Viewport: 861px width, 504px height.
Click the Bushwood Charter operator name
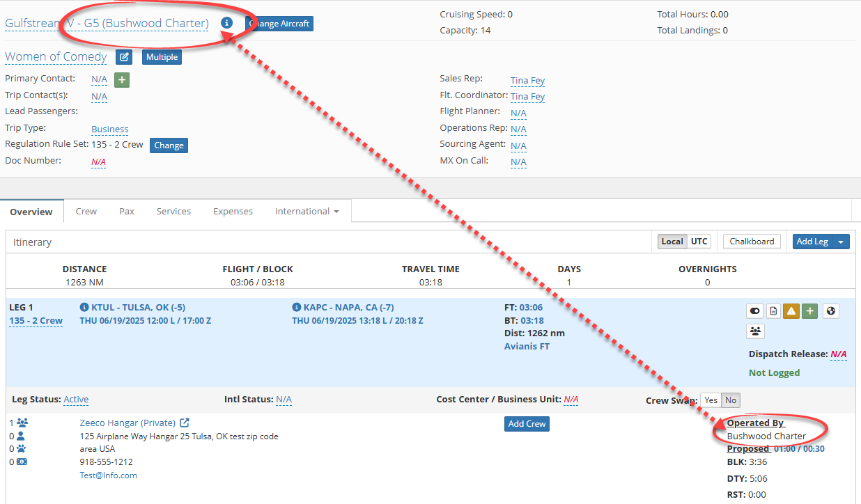click(x=766, y=436)
